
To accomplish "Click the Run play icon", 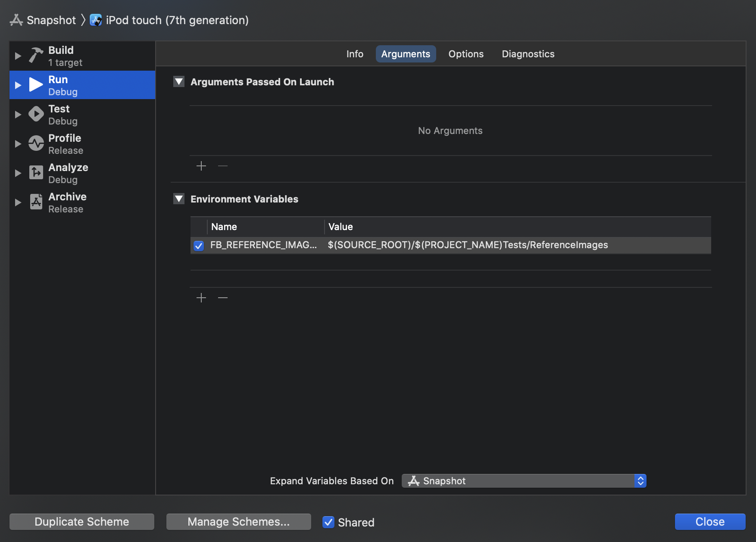I will pyautogui.click(x=36, y=85).
